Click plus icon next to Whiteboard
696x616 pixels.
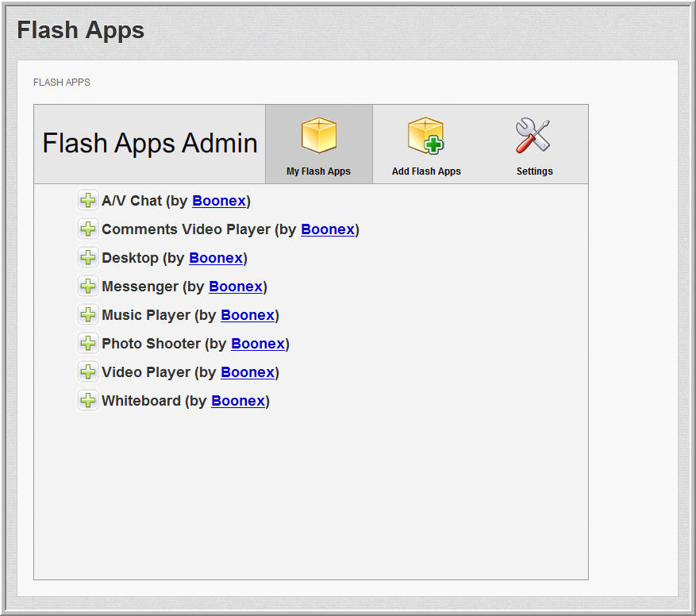[87, 401]
